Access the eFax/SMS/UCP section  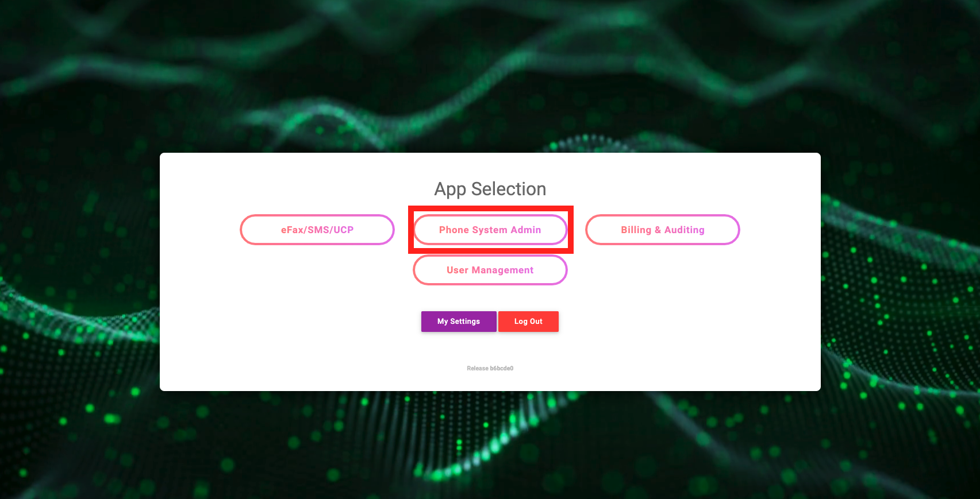coord(317,230)
